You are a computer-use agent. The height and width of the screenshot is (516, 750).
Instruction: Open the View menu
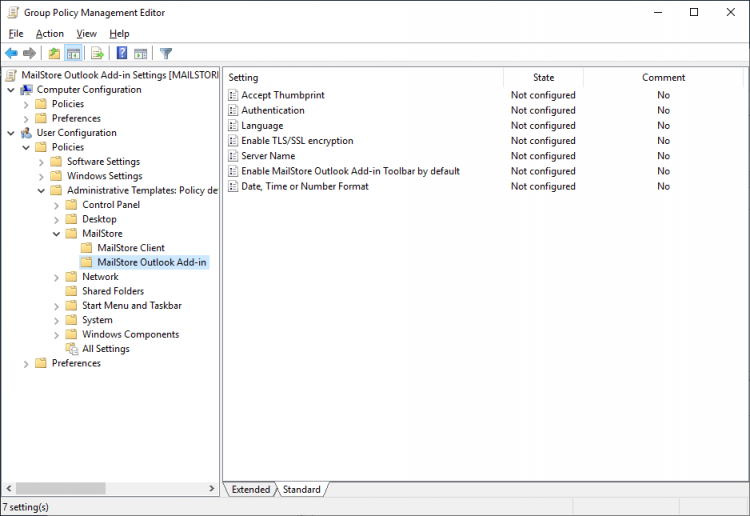86,33
